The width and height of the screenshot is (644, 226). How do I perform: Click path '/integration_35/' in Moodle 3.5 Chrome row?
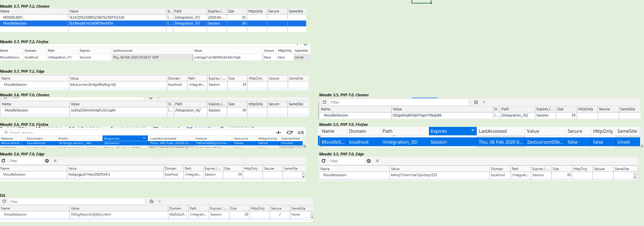coord(515,115)
